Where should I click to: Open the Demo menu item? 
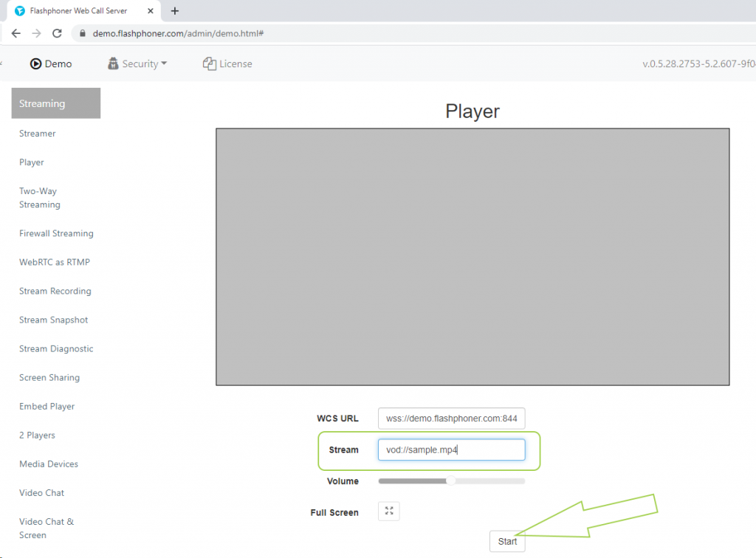[51, 63]
